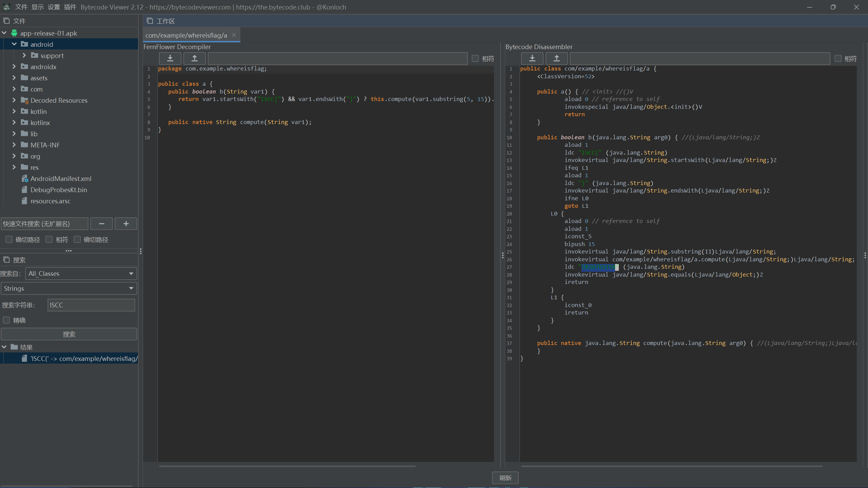Open the Strings search type dropdown
Image resolution: width=868 pixels, height=488 pixels.
tap(69, 288)
